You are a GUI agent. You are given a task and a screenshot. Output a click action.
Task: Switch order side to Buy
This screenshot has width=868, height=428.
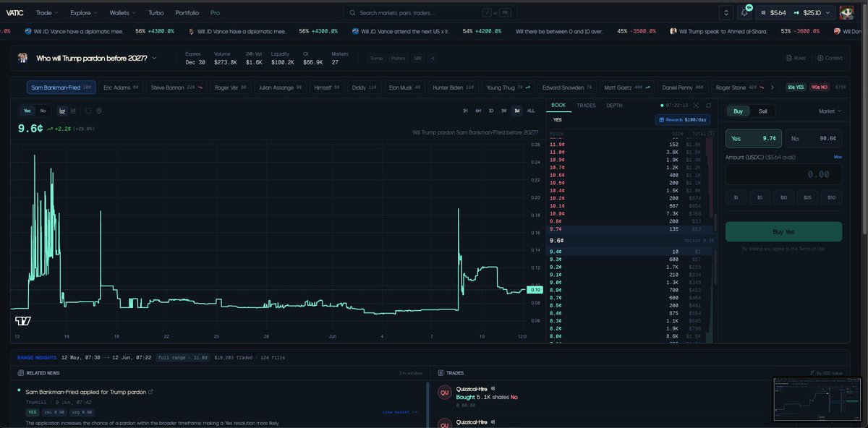(739, 111)
